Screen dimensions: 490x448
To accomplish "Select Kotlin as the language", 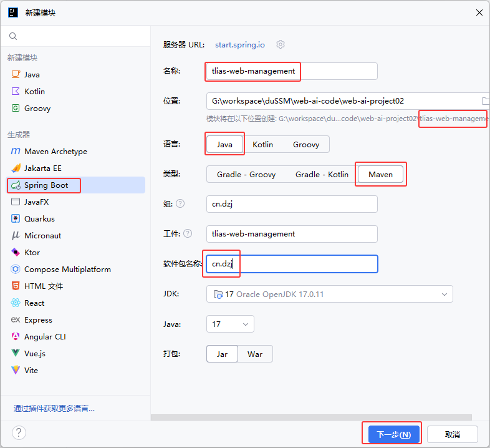I will pyautogui.click(x=262, y=144).
